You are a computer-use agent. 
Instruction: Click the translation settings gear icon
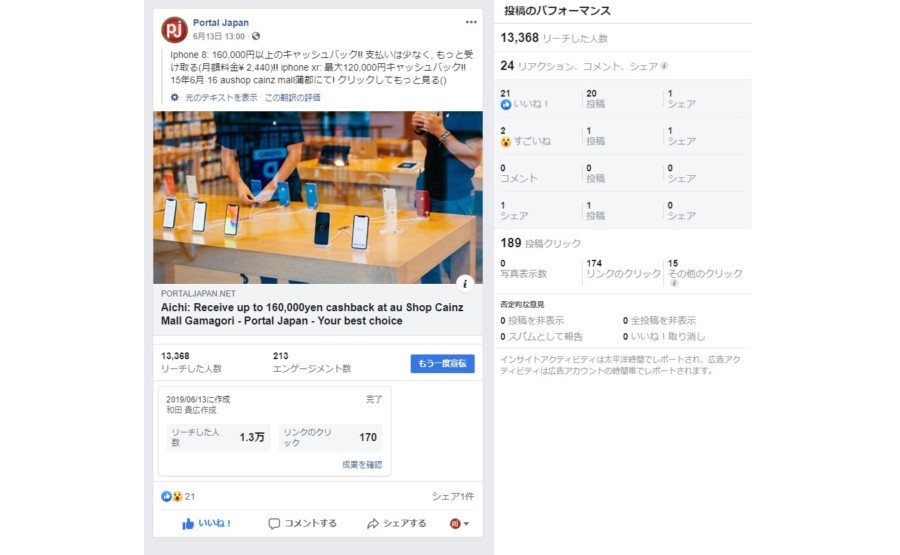pyautogui.click(x=174, y=98)
